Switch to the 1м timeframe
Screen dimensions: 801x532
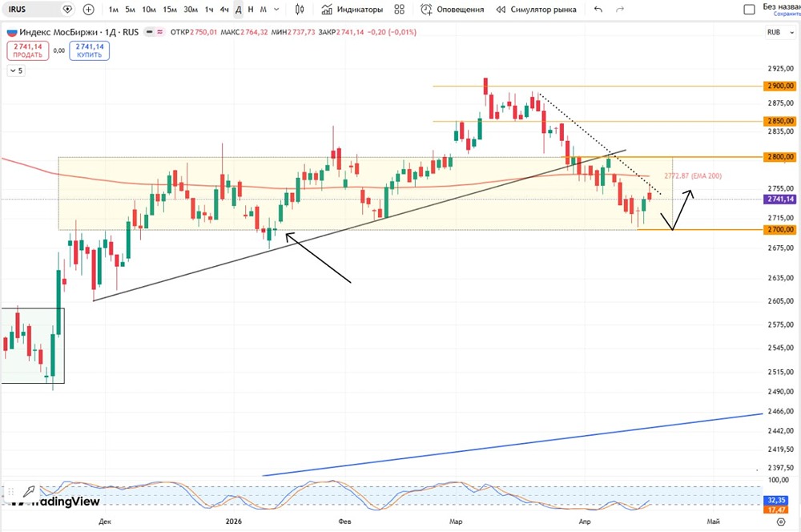[x=114, y=9]
